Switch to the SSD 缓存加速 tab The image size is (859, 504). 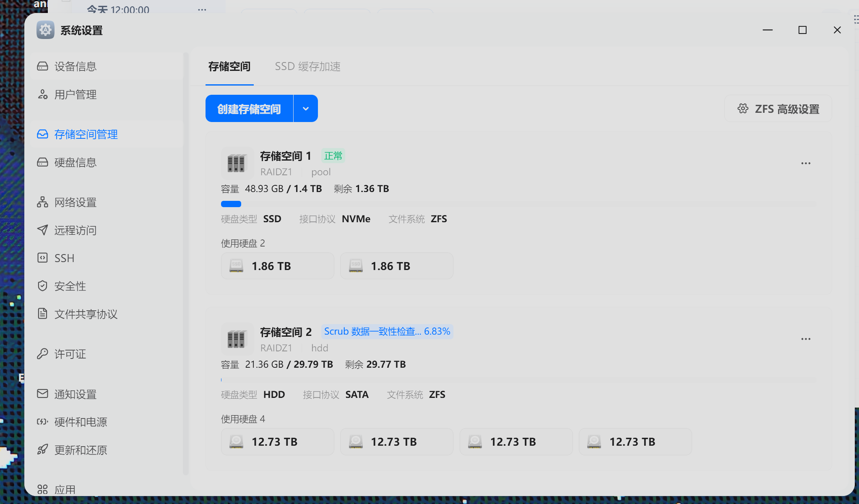tap(307, 67)
